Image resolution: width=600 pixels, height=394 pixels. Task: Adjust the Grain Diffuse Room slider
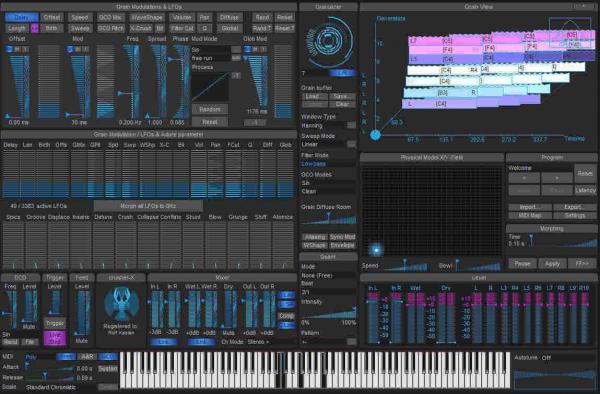point(329,218)
